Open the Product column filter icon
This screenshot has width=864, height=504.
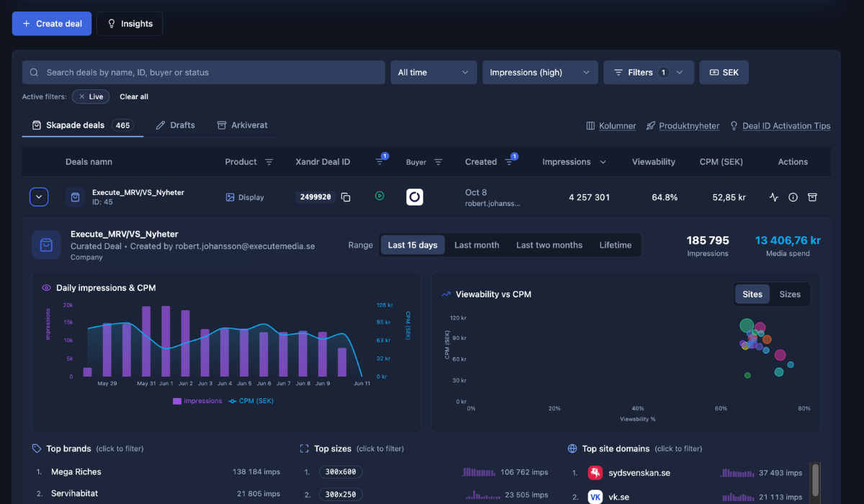click(269, 162)
